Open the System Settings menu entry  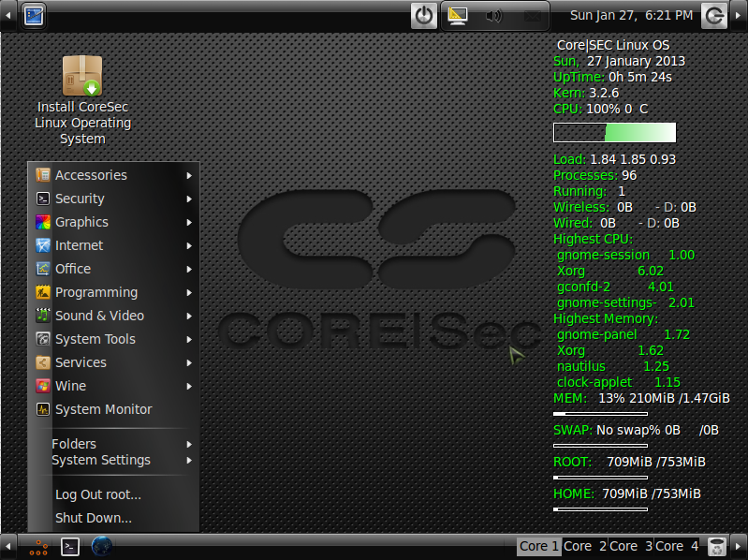pyautogui.click(x=113, y=461)
